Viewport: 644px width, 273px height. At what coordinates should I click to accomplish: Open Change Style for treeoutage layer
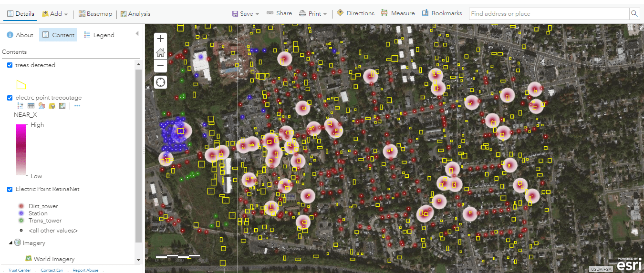(42, 106)
